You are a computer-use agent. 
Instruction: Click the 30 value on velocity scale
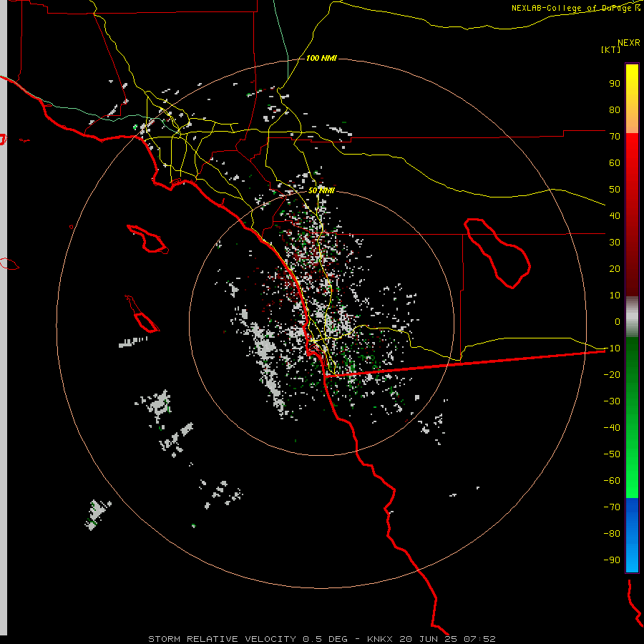pyautogui.click(x=615, y=243)
